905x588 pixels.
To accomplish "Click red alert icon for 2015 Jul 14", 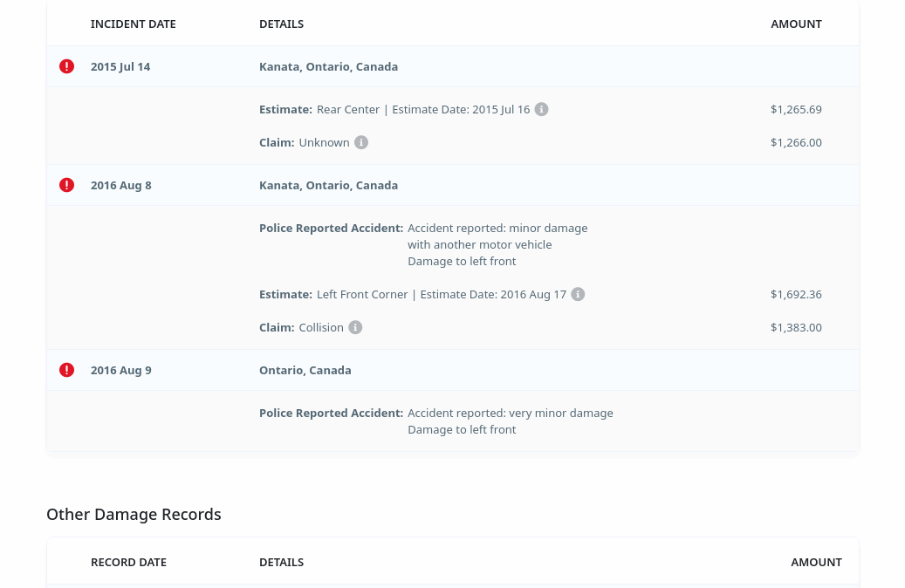I will point(66,66).
